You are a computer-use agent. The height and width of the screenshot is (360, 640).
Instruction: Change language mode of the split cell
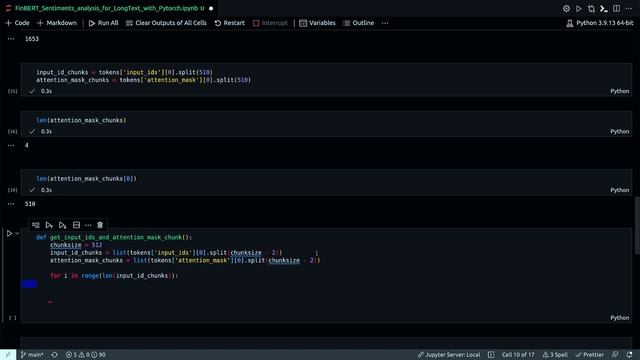tap(620, 91)
